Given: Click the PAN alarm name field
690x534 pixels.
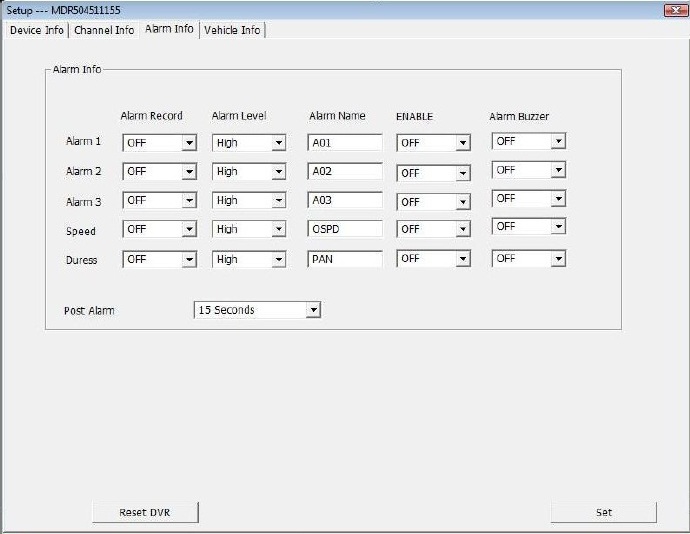Looking at the screenshot, I should 345,259.
